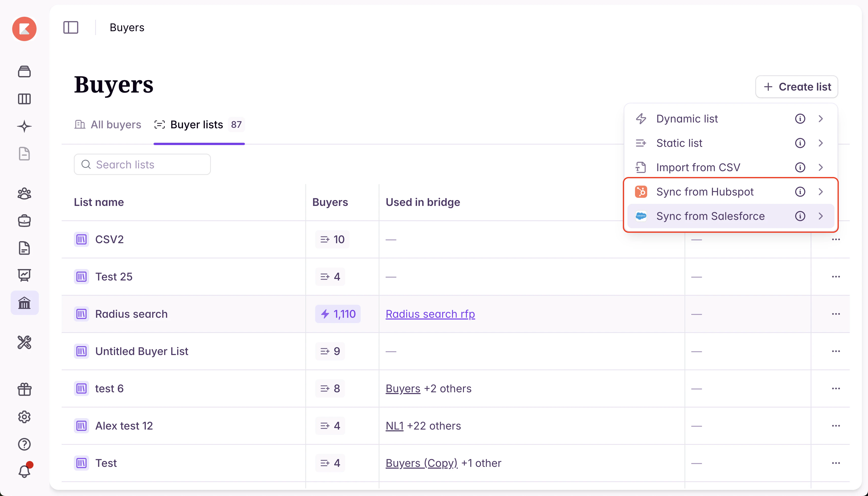
Task: Toggle the sidebar panel icon
Action: [71, 27]
